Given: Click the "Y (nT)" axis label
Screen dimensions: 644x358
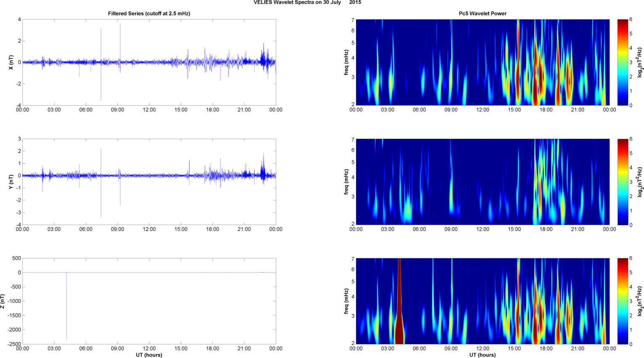Looking at the screenshot, I should click(x=11, y=182).
